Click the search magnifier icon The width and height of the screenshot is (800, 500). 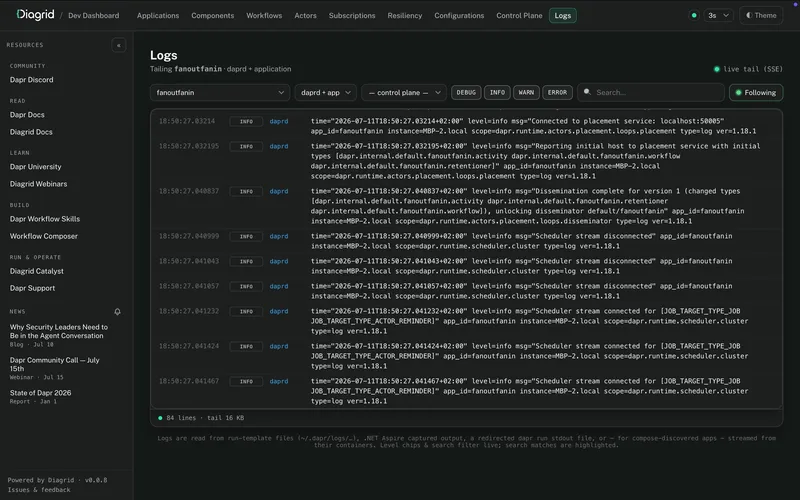587,92
